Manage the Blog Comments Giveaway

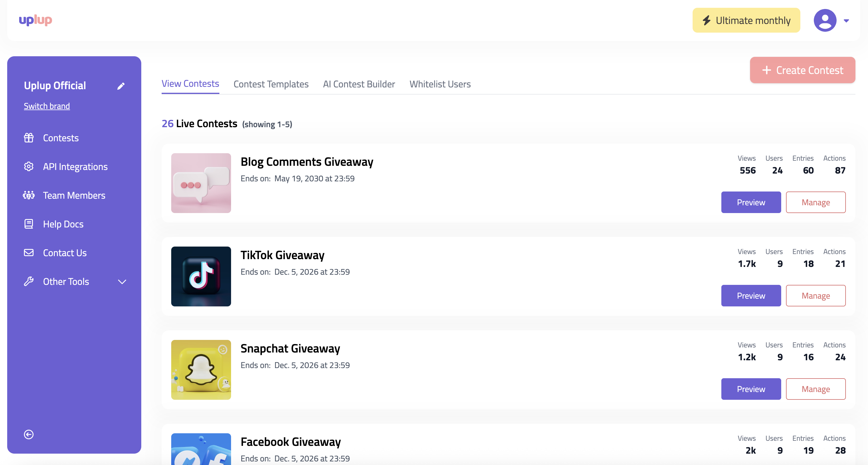815,202
